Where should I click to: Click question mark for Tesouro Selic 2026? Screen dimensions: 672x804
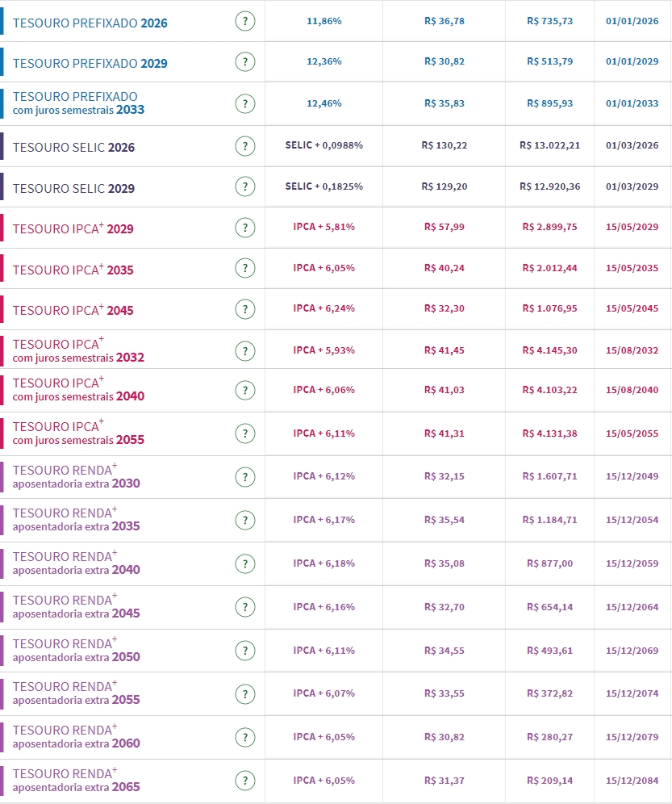pos(245,146)
